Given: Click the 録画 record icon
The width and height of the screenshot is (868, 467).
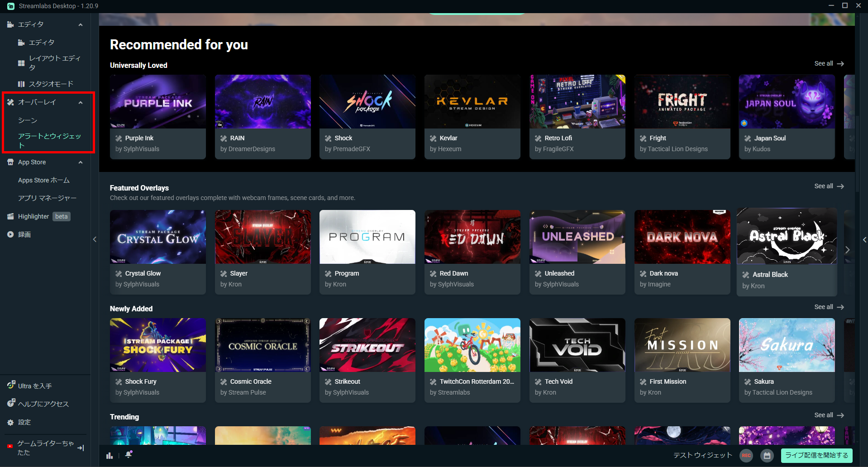Looking at the screenshot, I should click(10, 234).
